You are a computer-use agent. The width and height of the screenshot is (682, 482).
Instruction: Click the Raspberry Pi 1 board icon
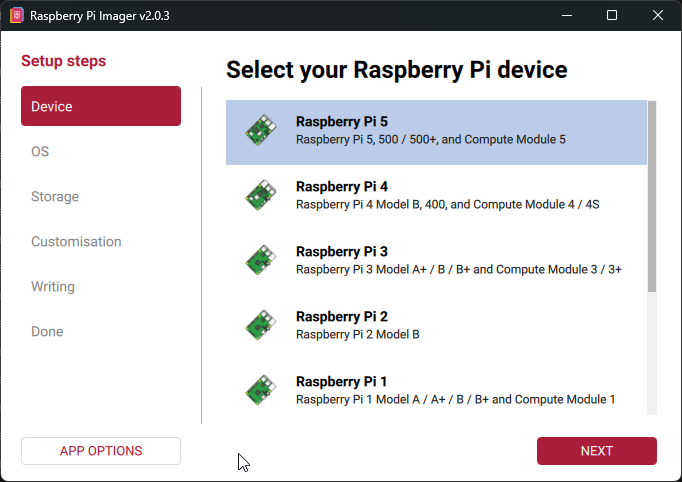pyautogui.click(x=261, y=391)
